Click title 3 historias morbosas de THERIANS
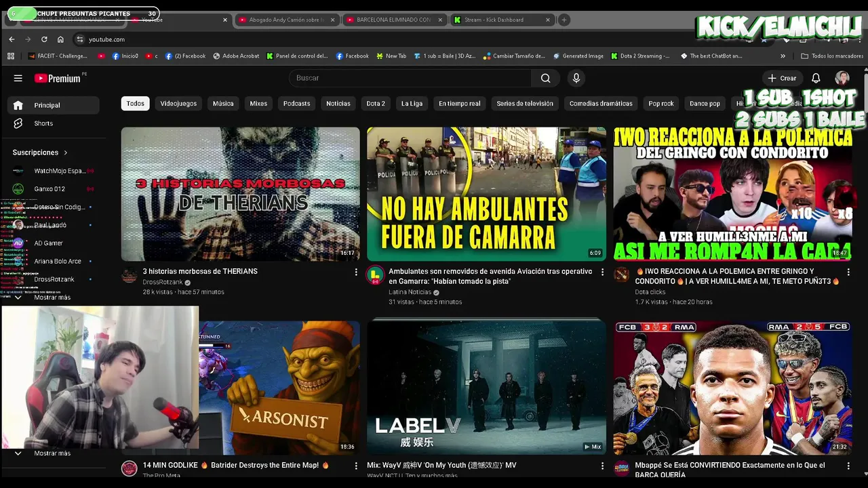 (x=200, y=271)
